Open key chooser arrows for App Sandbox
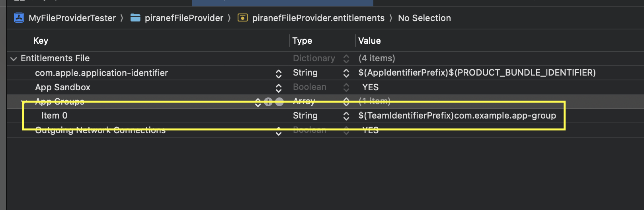 pyautogui.click(x=279, y=88)
